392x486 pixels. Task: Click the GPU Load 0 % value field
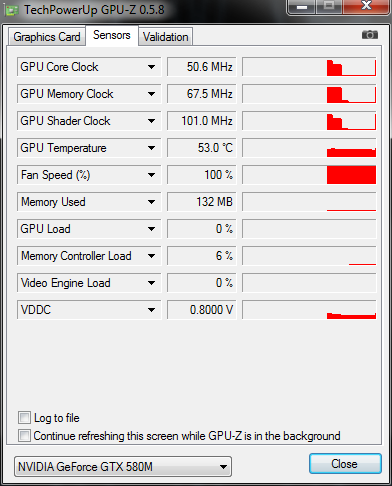(x=201, y=229)
